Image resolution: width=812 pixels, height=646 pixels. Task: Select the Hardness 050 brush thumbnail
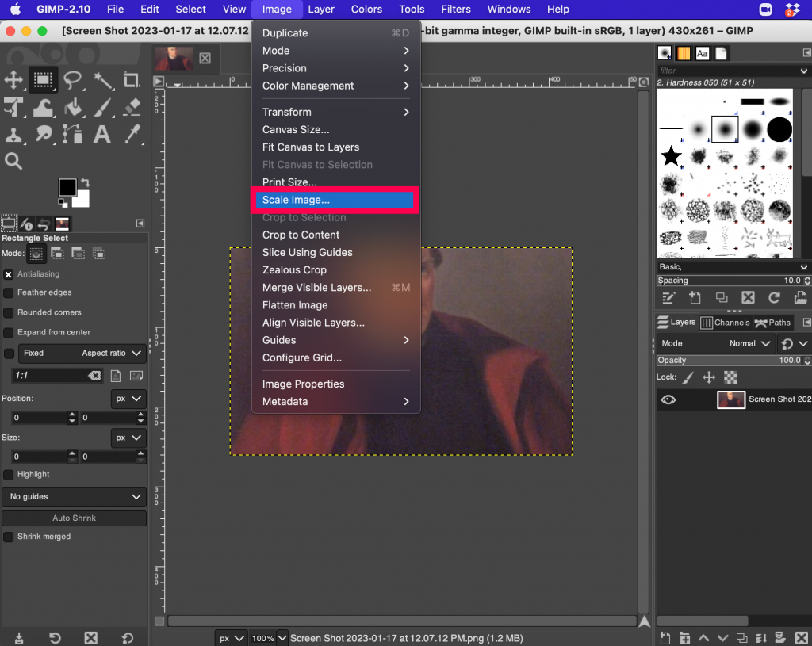click(x=724, y=129)
